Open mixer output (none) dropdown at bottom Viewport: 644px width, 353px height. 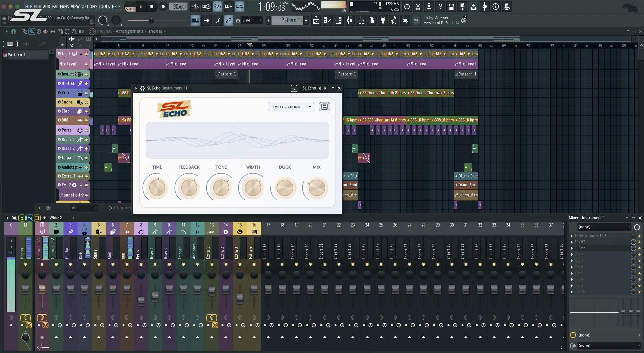pos(609,346)
